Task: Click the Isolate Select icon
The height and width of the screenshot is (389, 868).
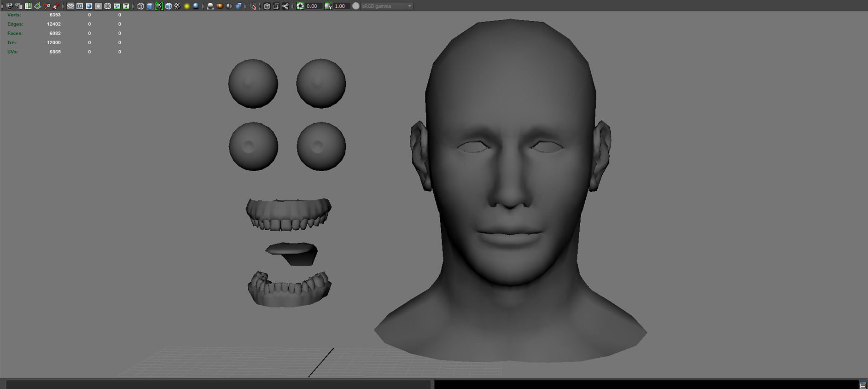Action: tap(253, 6)
